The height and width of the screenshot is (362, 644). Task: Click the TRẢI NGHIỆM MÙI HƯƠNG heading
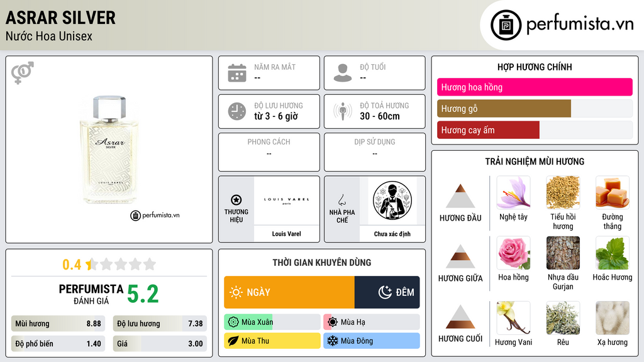[535, 162]
